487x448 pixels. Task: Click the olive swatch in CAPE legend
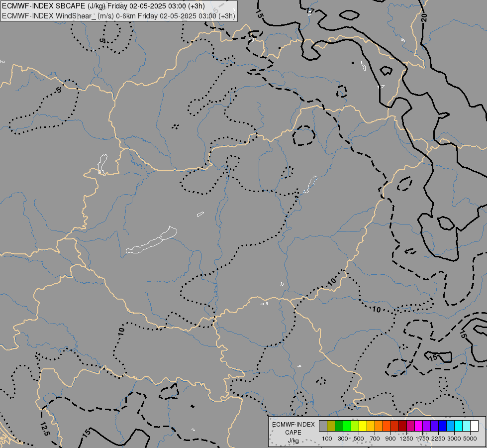331,426
